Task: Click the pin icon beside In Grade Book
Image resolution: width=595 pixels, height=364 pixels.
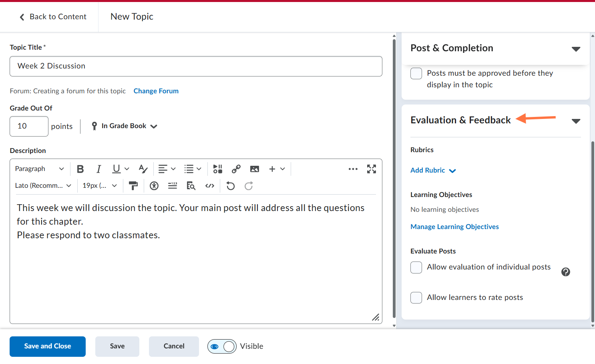Action: pos(94,126)
